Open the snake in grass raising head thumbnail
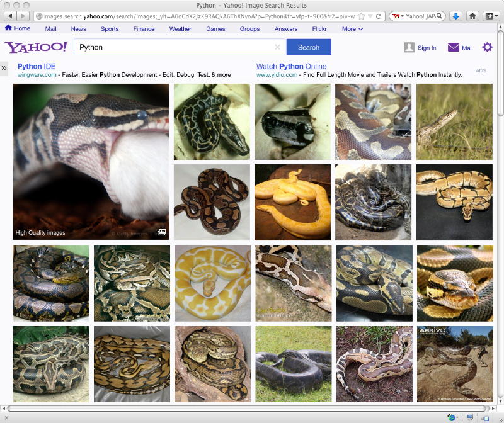This screenshot has height=423, width=504. coord(454,121)
